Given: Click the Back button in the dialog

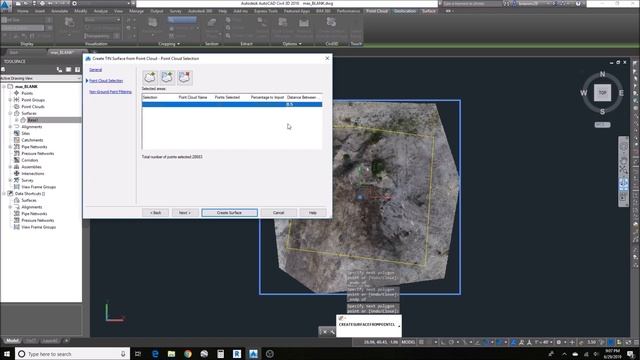Looking at the screenshot, I should (x=156, y=213).
